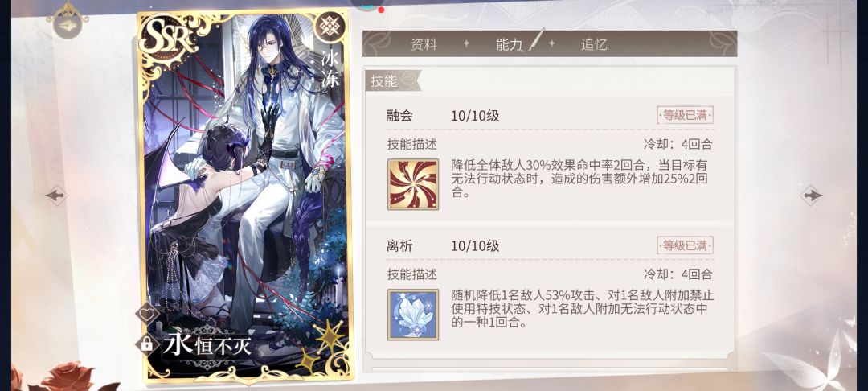The height and width of the screenshot is (391, 868).
Task: Switch to the 资料 tab
Action: 424,44
